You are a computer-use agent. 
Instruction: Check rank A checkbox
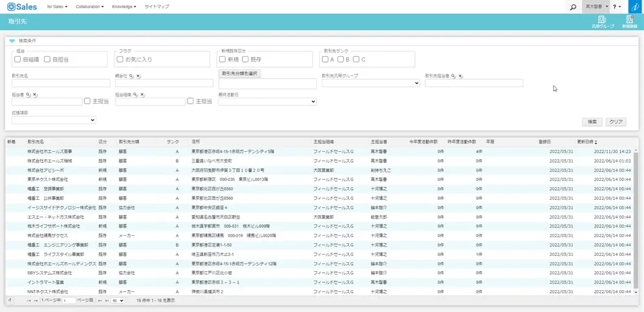(x=325, y=59)
